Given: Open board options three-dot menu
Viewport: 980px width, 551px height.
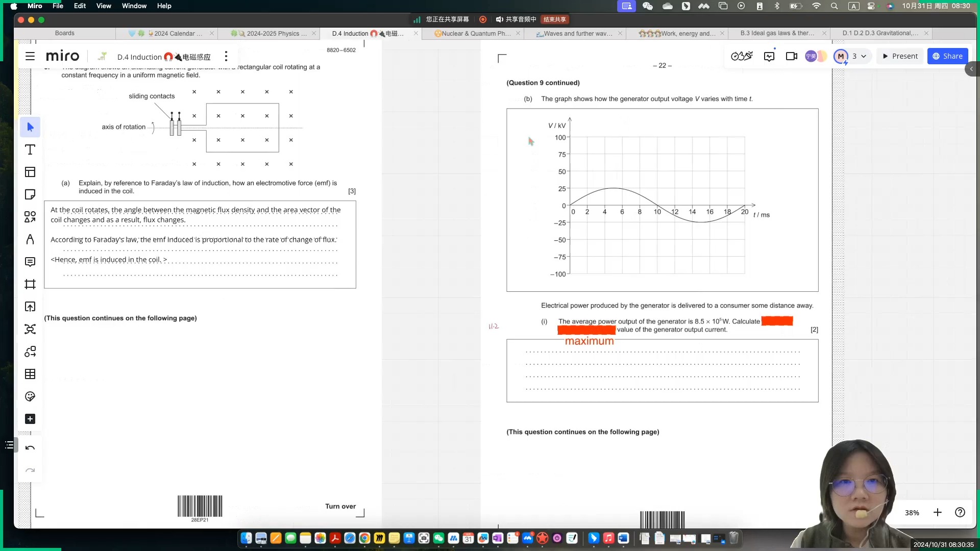Looking at the screenshot, I should [226, 57].
